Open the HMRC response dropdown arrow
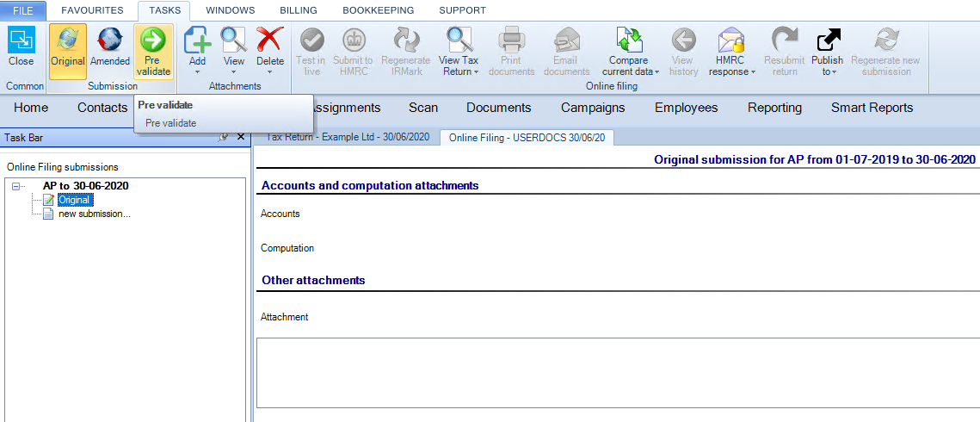The image size is (980, 422). 753,71
